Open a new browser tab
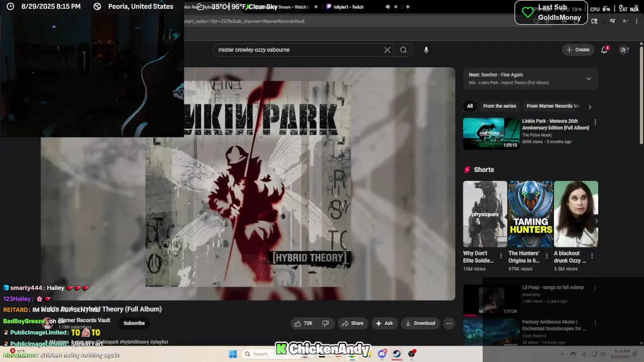The image size is (644, 362). click(x=408, y=7)
